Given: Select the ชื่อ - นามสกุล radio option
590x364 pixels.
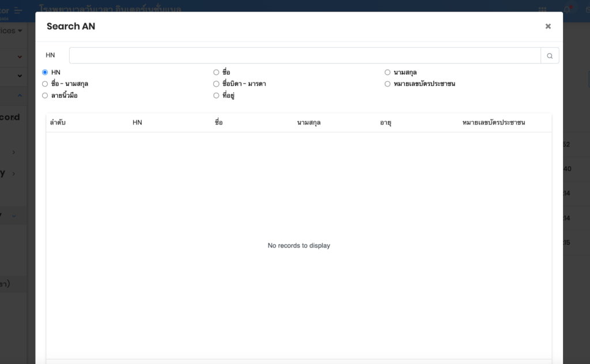Looking at the screenshot, I should (45, 84).
